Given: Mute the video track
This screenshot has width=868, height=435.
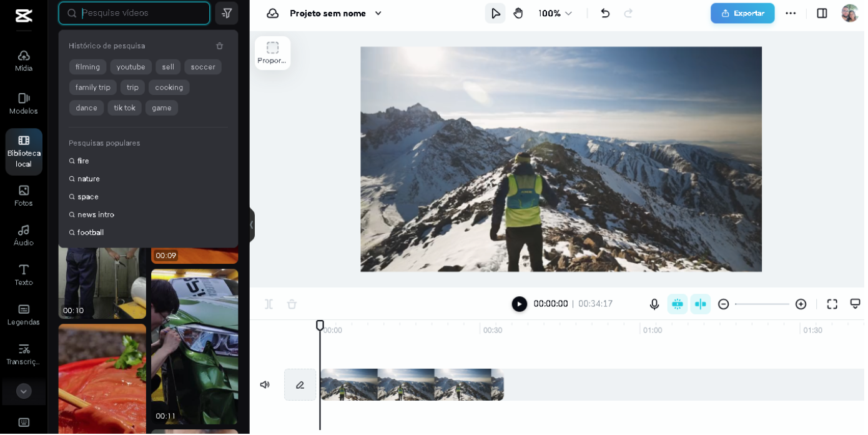Looking at the screenshot, I should point(265,386).
